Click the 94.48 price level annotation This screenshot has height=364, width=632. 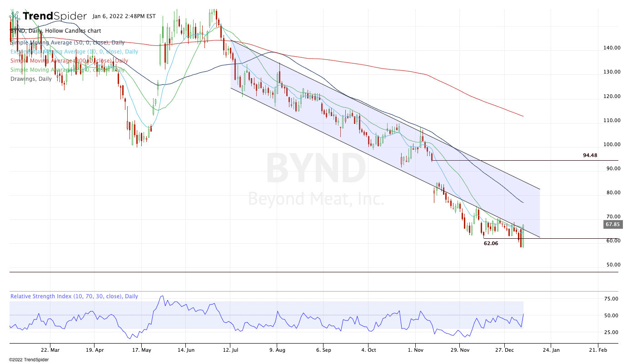tap(590, 155)
